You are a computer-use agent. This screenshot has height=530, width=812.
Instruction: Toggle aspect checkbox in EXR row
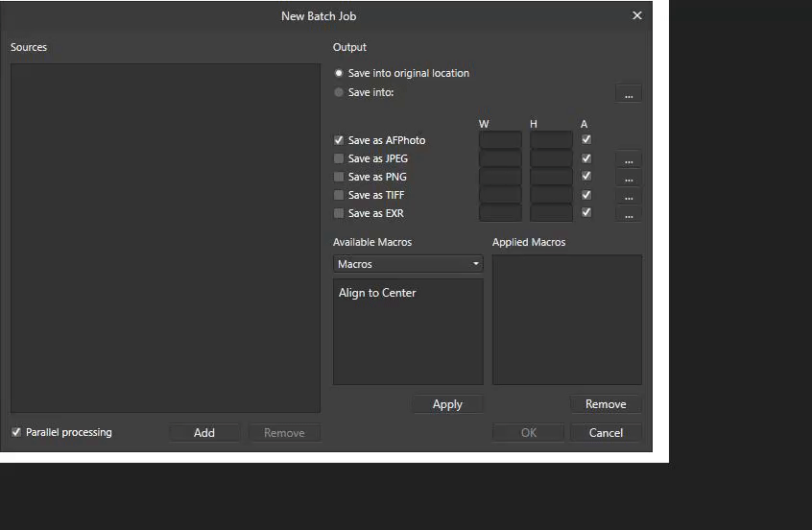coord(586,212)
